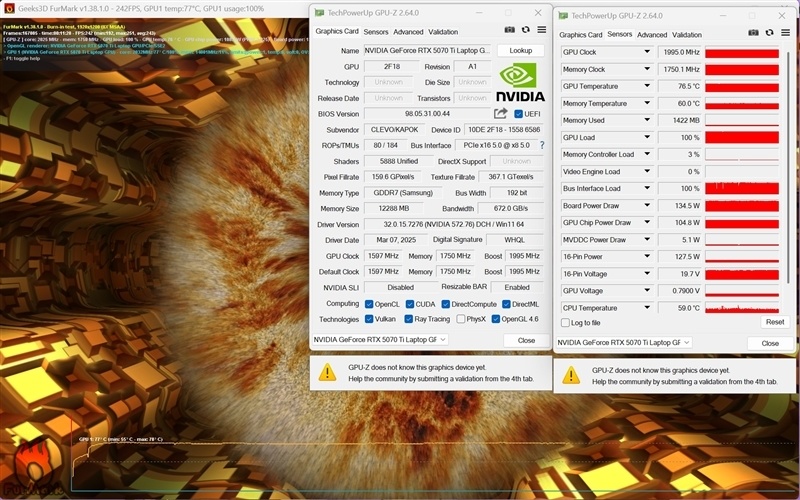This screenshot has height=500, width=800.
Task: Enable the Log to file checkbox
Action: click(565, 322)
